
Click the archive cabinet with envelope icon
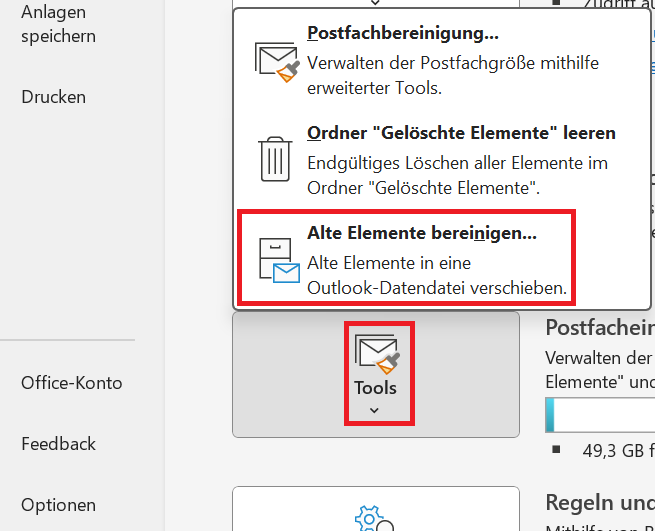click(x=279, y=260)
